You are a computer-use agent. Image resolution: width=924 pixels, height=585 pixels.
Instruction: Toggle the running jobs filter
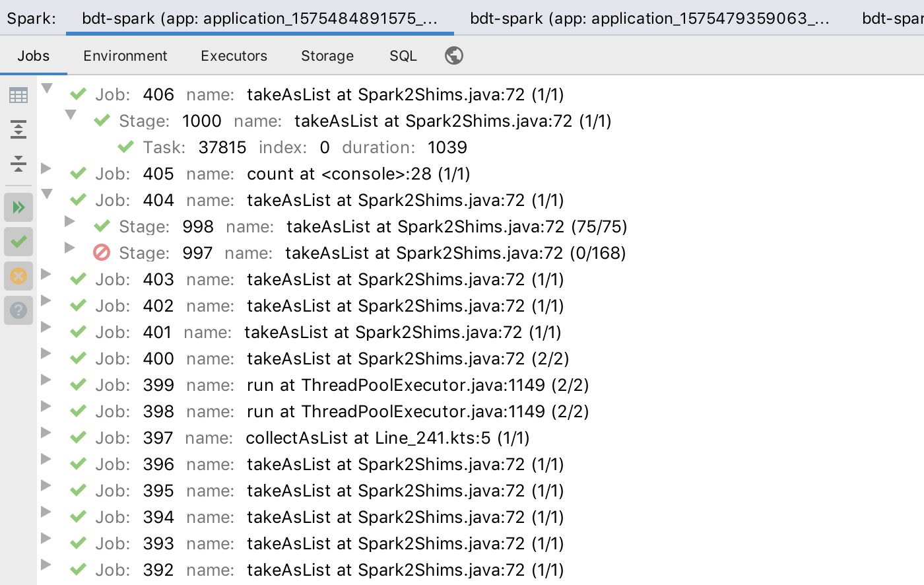click(x=18, y=207)
